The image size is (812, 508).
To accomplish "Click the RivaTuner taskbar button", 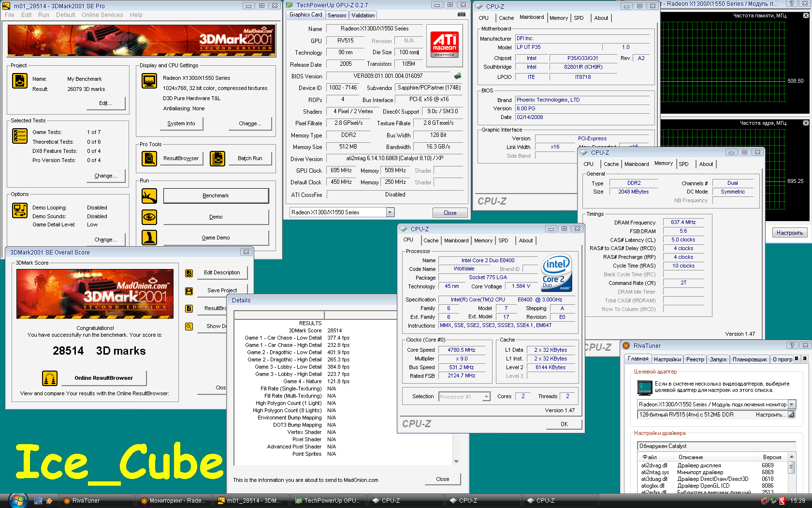I will coord(97,501).
